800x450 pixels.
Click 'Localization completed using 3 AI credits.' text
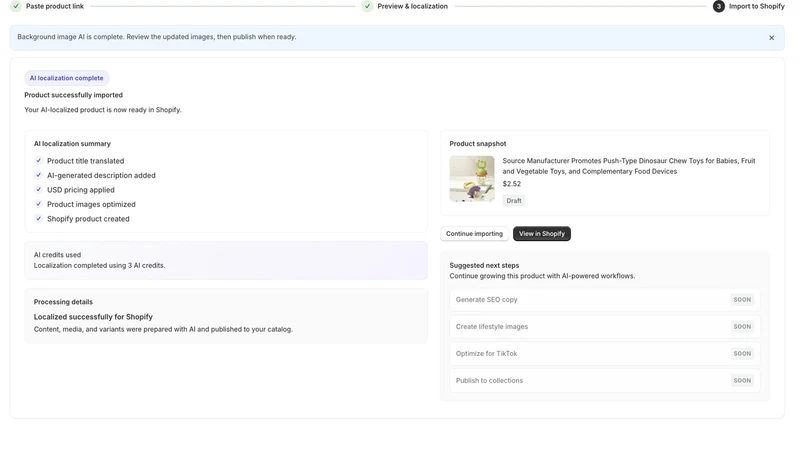pyautogui.click(x=99, y=265)
